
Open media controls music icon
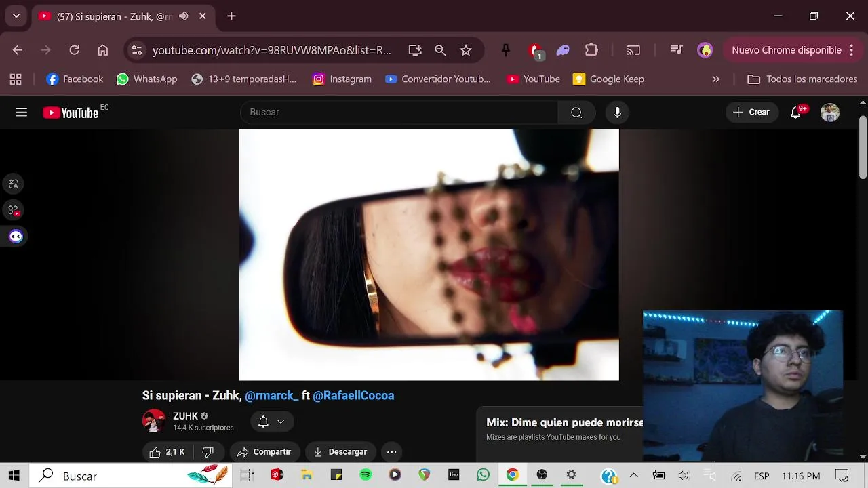pos(676,50)
